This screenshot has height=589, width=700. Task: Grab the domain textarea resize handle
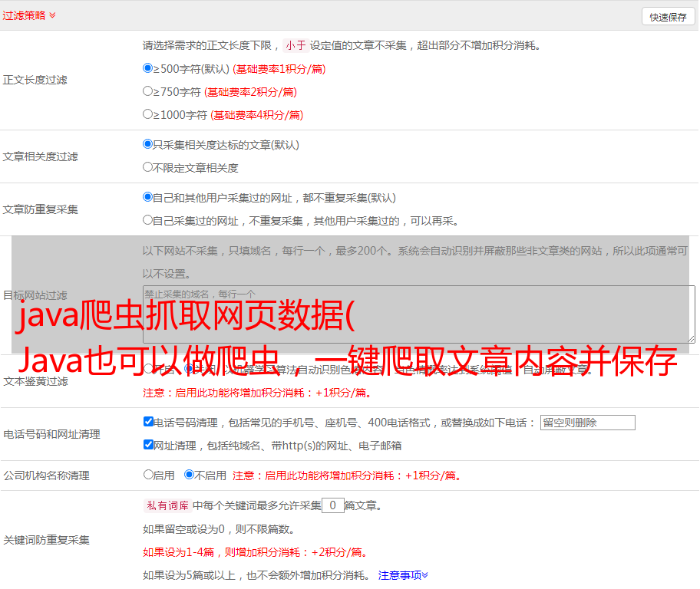coord(691,339)
